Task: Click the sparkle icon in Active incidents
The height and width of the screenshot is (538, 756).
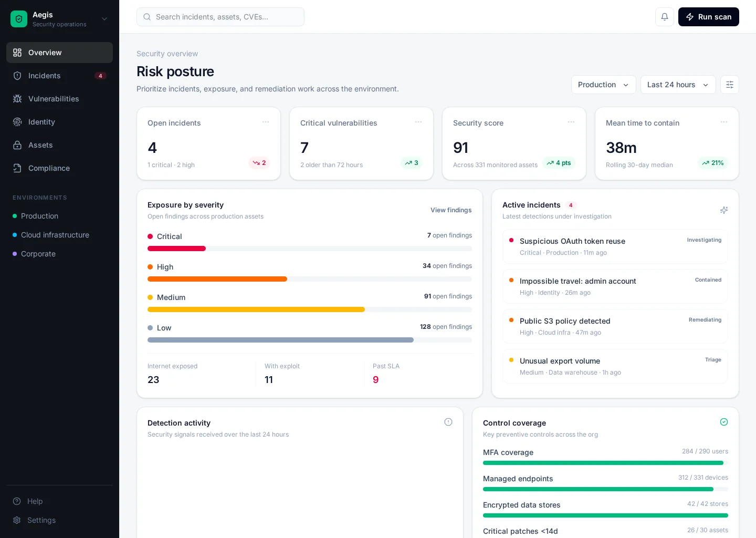Action: point(724,210)
